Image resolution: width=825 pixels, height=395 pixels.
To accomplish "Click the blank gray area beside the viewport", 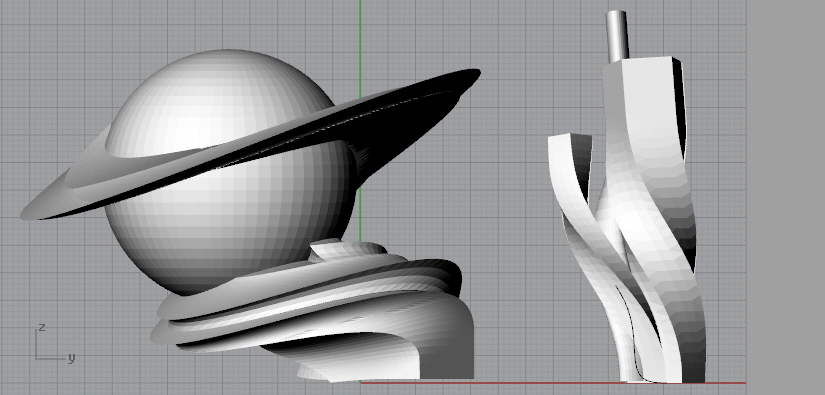I will [x=786, y=197].
